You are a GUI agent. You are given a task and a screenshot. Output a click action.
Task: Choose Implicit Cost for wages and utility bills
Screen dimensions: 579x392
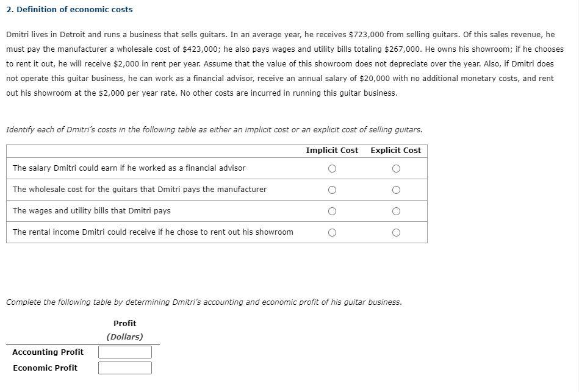[332, 211]
